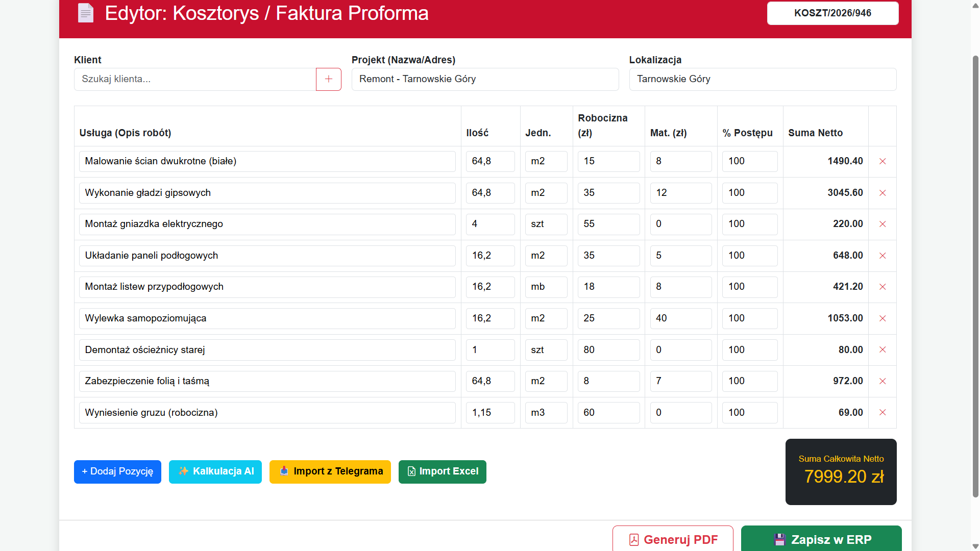Remove the Wyniesienie gruzu row
This screenshot has height=551, width=980.
coord(883,412)
